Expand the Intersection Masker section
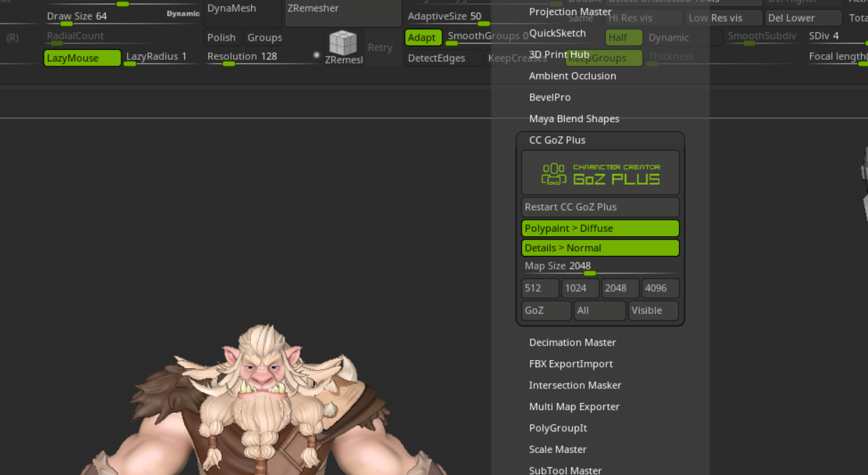Screen dimensions: 868x475 pos(575,385)
